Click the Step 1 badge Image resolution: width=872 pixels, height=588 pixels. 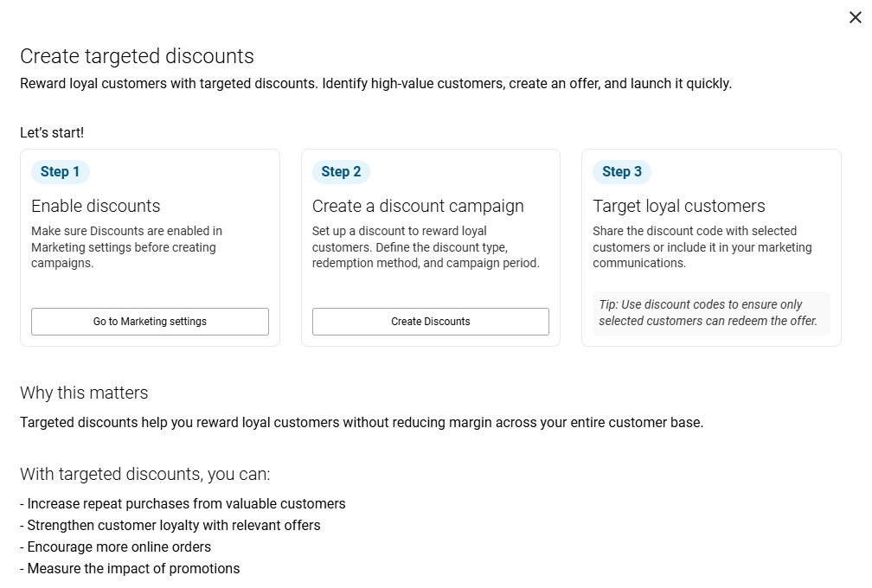[x=60, y=172]
